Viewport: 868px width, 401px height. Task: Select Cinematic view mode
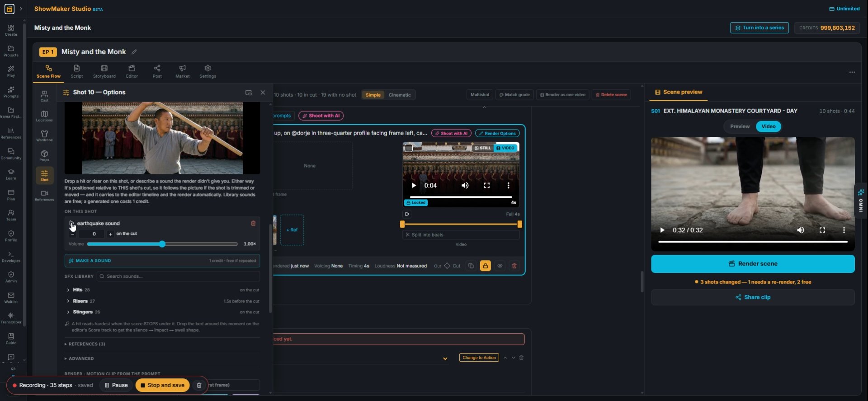click(x=400, y=95)
